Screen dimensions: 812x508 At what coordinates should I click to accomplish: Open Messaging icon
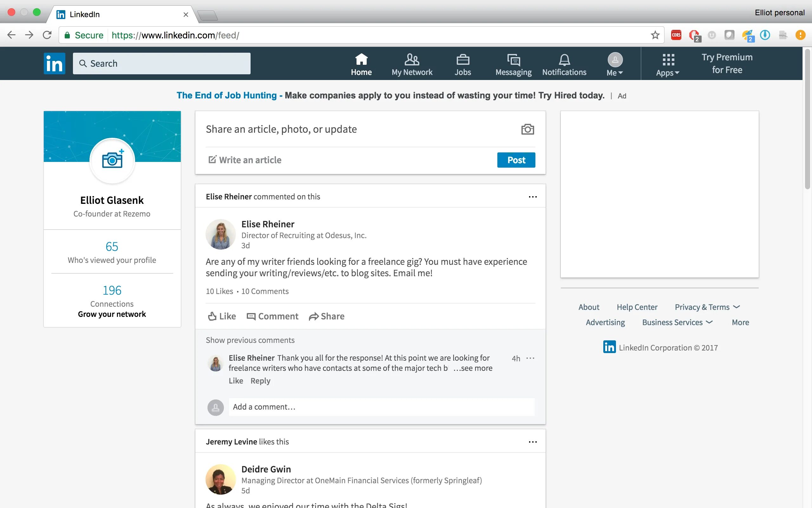(514, 64)
